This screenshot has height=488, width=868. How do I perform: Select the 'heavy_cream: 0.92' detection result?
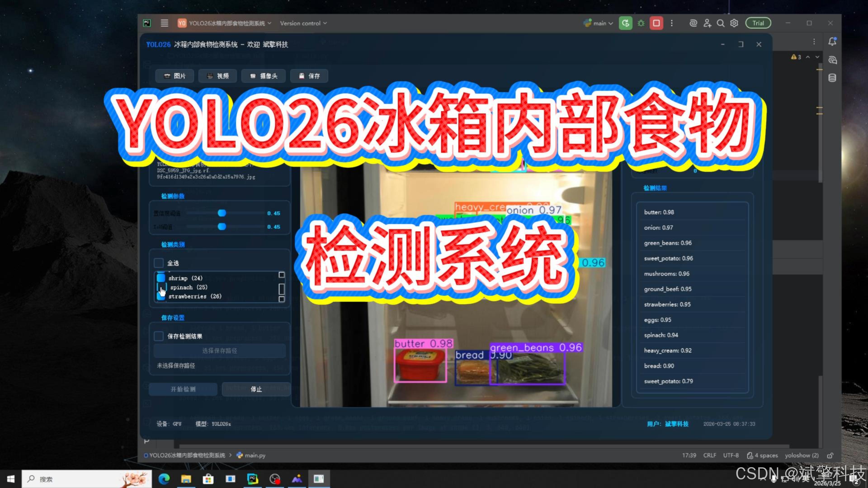692,351
